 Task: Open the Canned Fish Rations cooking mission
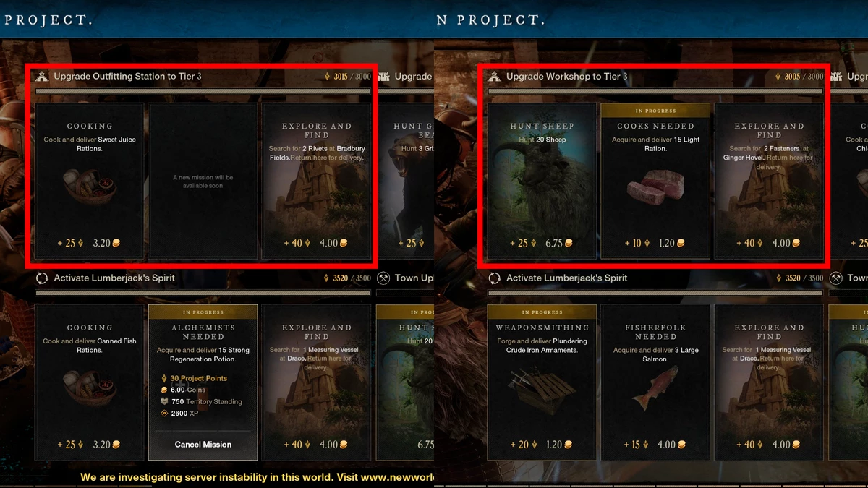(x=90, y=382)
